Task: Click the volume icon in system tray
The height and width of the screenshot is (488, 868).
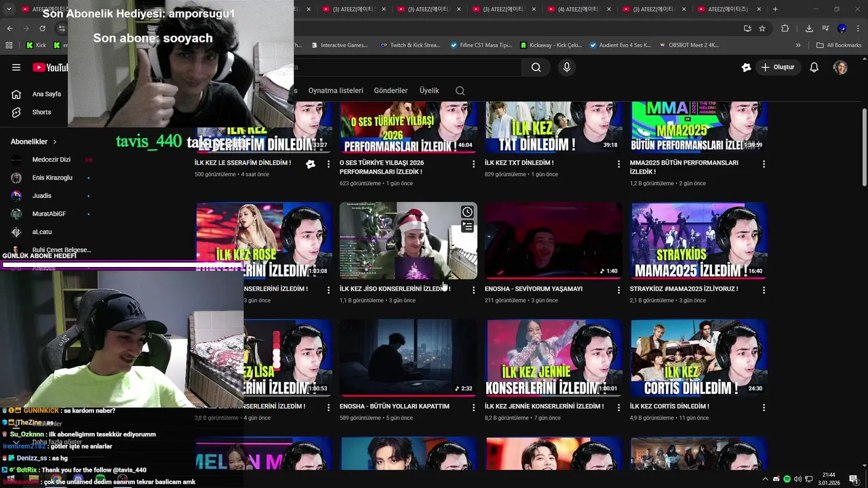Action: (x=797, y=479)
